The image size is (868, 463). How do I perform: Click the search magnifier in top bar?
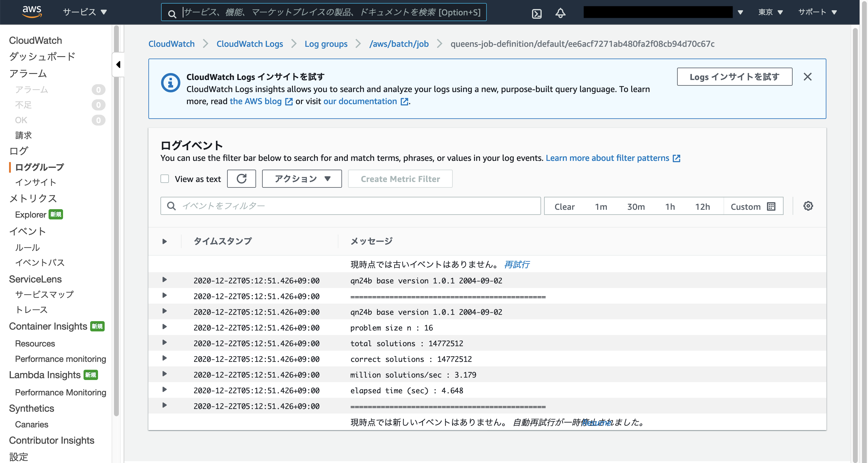pyautogui.click(x=172, y=14)
